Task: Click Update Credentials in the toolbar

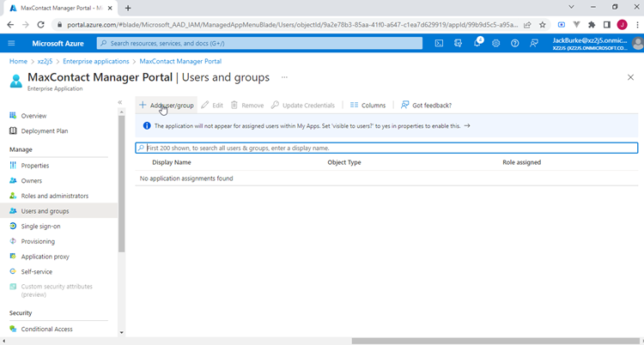Action: pyautogui.click(x=303, y=106)
